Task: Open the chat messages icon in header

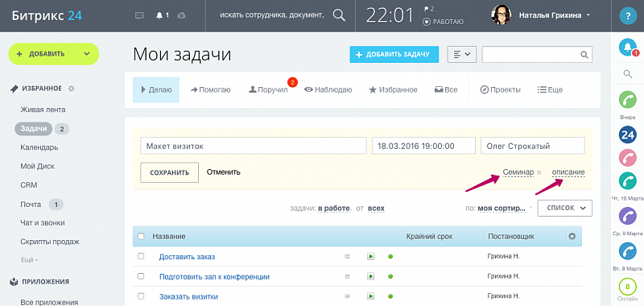Action: click(x=139, y=15)
